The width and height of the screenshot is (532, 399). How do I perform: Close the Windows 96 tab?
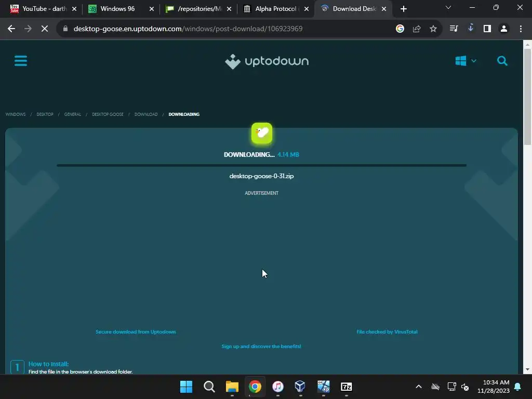point(152,9)
